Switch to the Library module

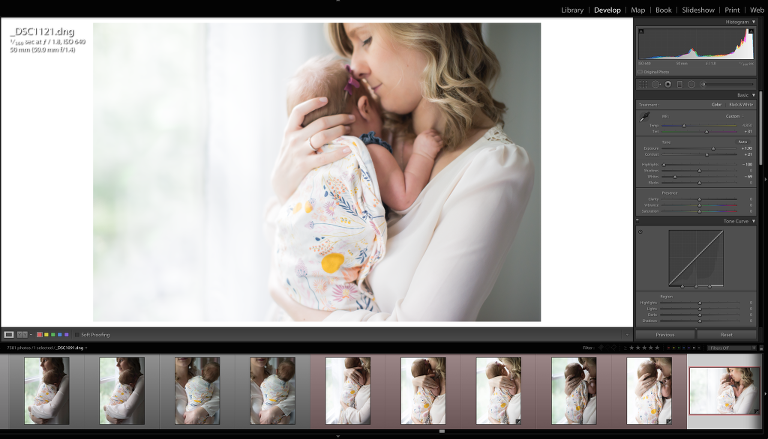[x=572, y=10]
